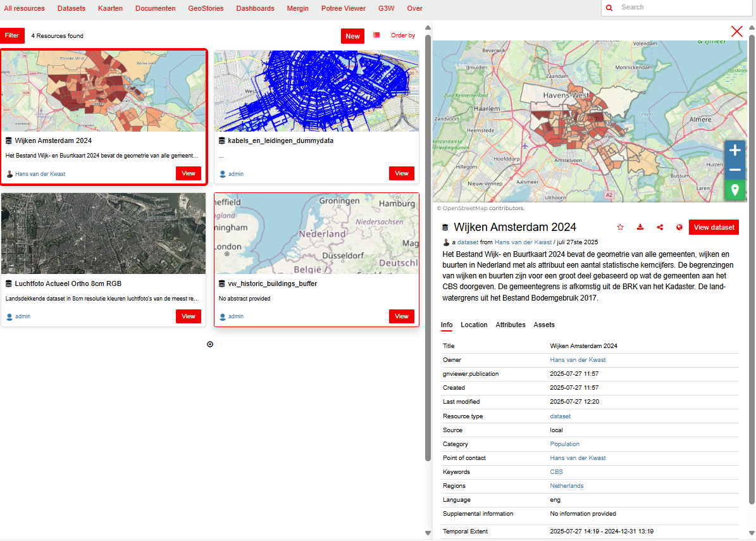Screen dimensions: 756x541
Task: Open Wijken Amsterdam 2024 card thumbnail
Action: pos(104,91)
